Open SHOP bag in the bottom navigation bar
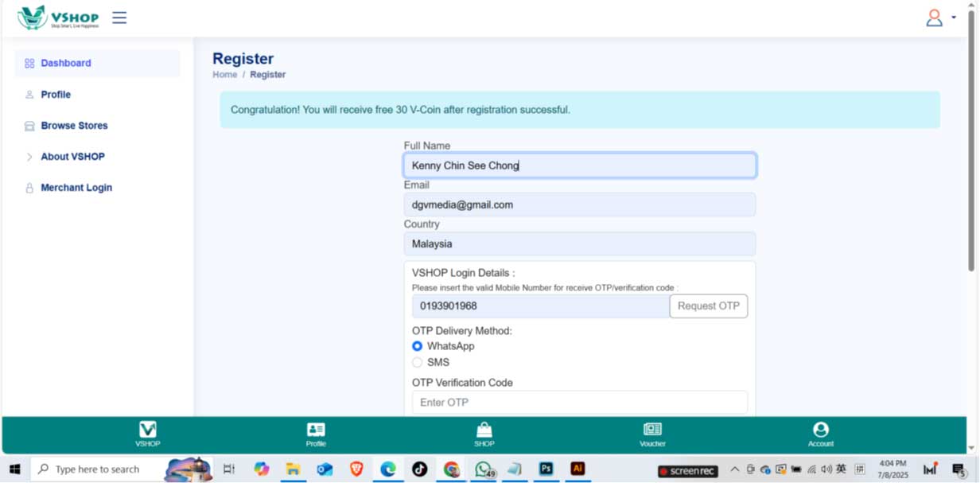Image resolution: width=980 pixels, height=483 pixels. click(484, 434)
